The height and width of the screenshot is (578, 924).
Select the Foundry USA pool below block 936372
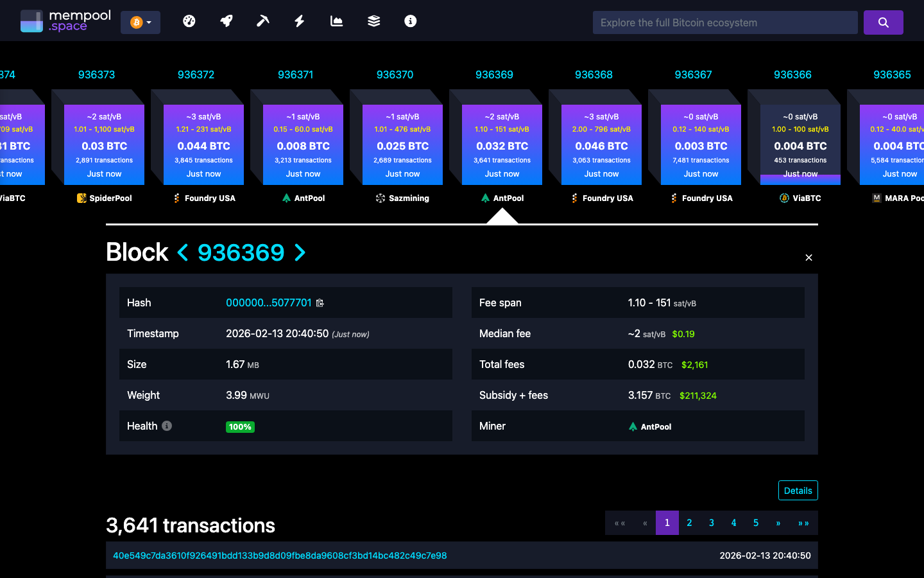pyautogui.click(x=203, y=198)
